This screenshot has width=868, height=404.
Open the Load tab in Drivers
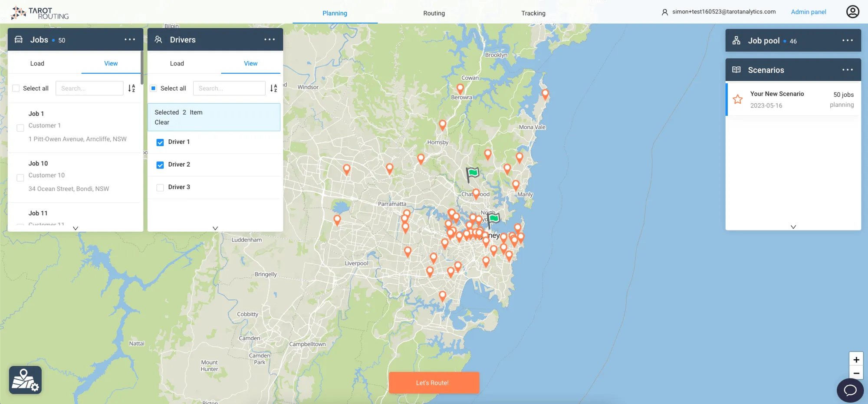click(x=177, y=63)
